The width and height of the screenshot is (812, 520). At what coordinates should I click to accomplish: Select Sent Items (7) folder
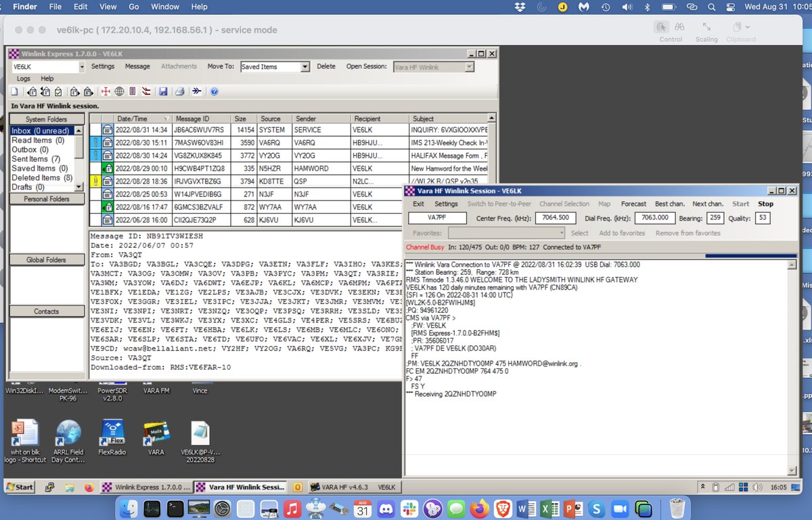36,159
